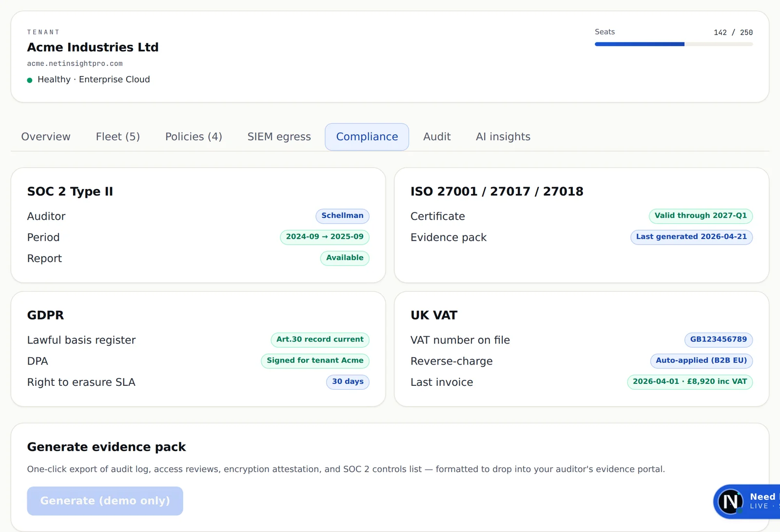Click the N logo in the chat widget
This screenshot has height=532, width=780.
pyautogui.click(x=730, y=501)
